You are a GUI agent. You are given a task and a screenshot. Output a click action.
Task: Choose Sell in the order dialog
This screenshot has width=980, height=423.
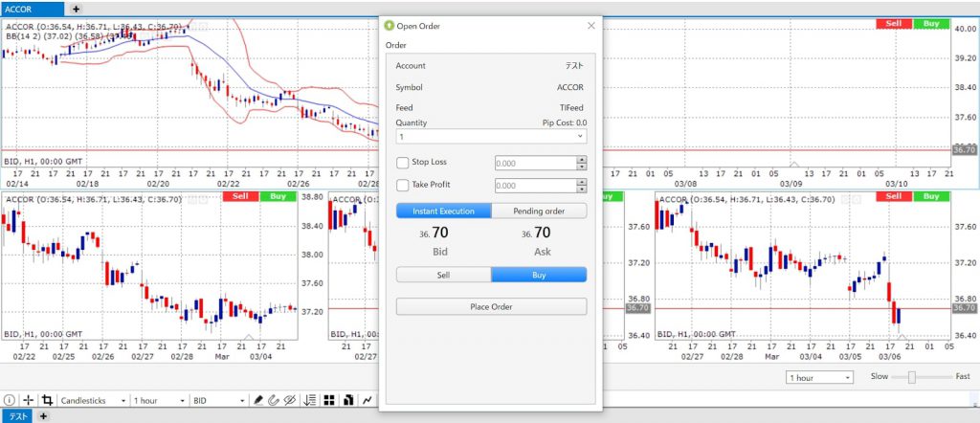[x=444, y=275]
